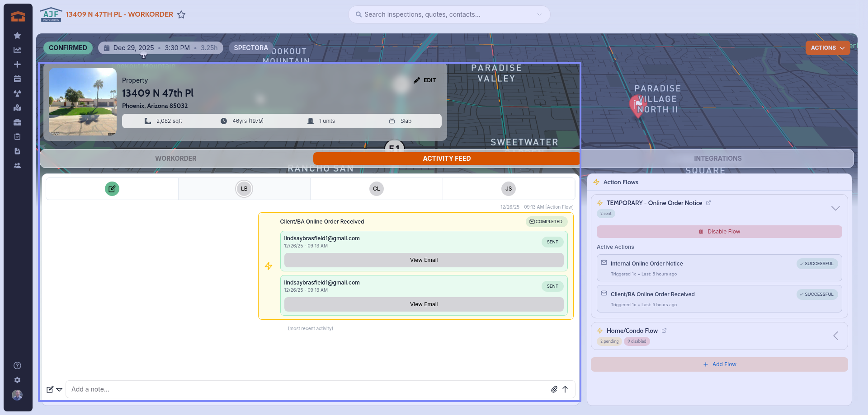Click the Add Flow button
The height and width of the screenshot is (415, 868).
coord(719,364)
